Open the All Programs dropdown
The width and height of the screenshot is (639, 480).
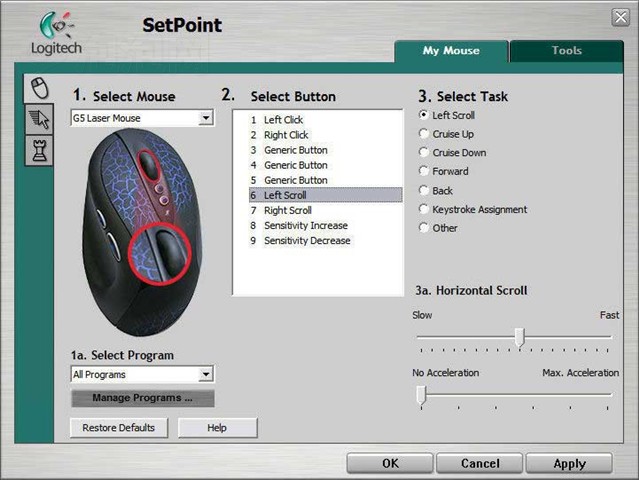tap(206, 374)
